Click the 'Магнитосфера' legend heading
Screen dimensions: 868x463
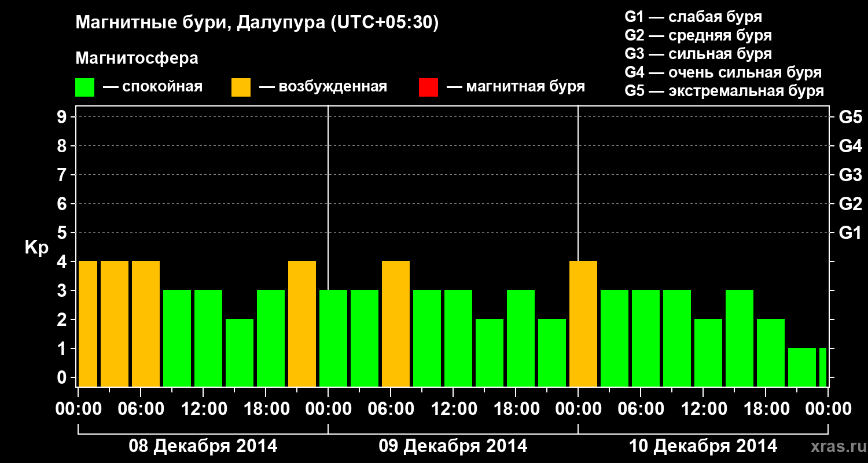point(137,58)
